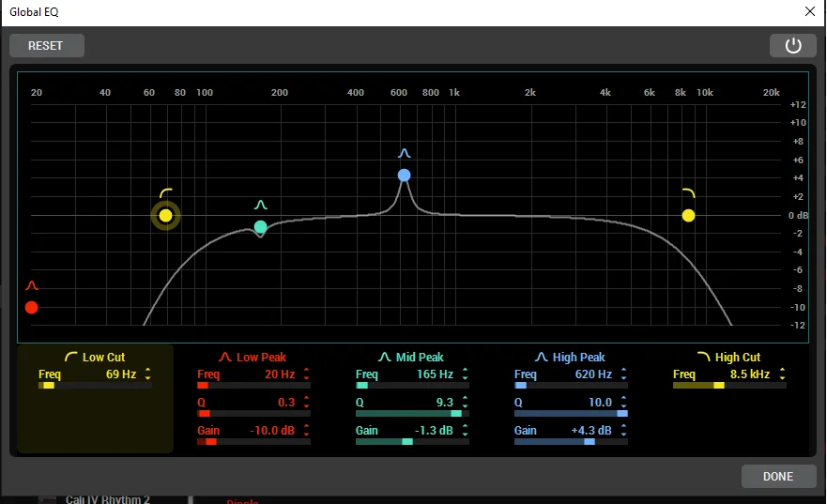Adjust High Peak Freq stepper arrows

[x=624, y=374]
